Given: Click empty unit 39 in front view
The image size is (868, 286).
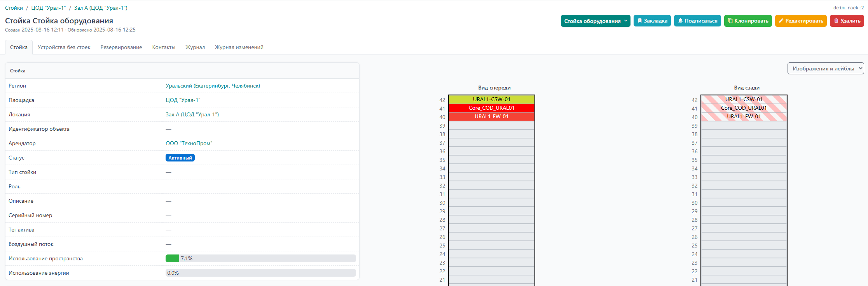Looking at the screenshot, I should [x=491, y=126].
